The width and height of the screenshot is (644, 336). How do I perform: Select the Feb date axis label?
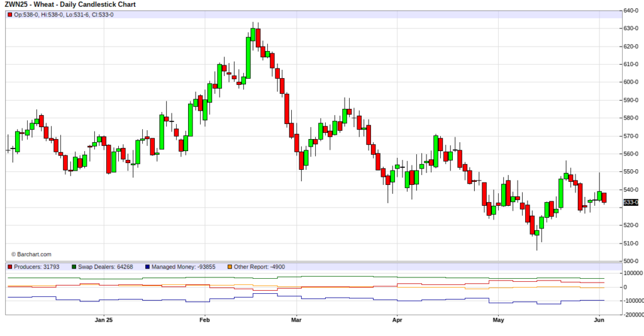(204, 321)
